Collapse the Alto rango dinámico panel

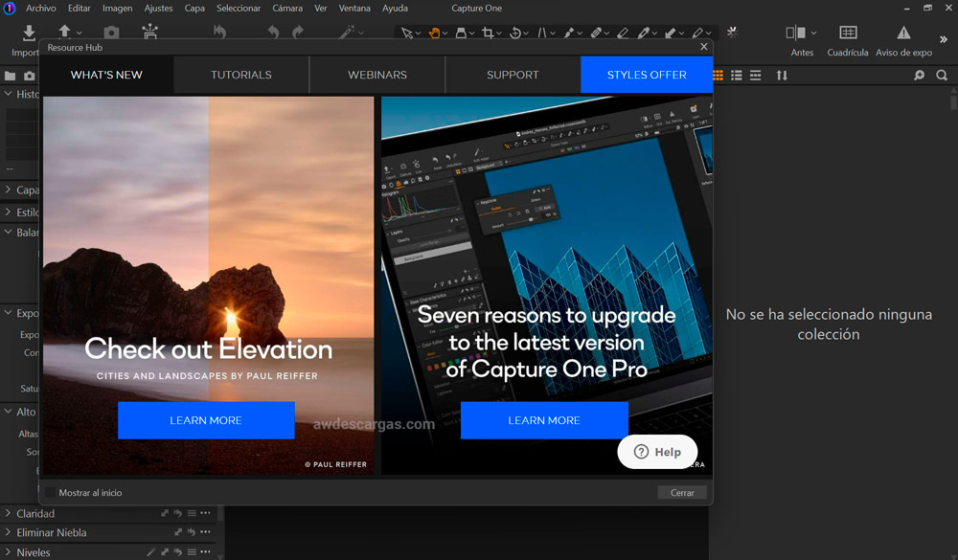tap(8, 412)
